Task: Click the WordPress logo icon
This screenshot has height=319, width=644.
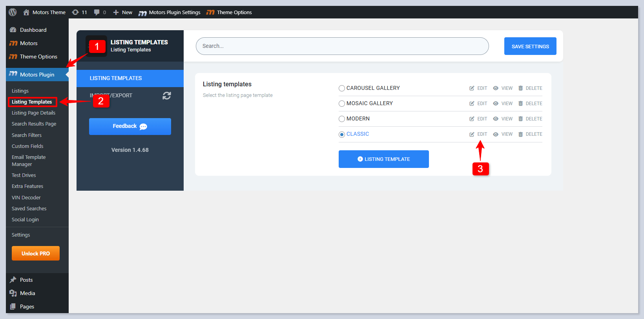Action: point(13,12)
